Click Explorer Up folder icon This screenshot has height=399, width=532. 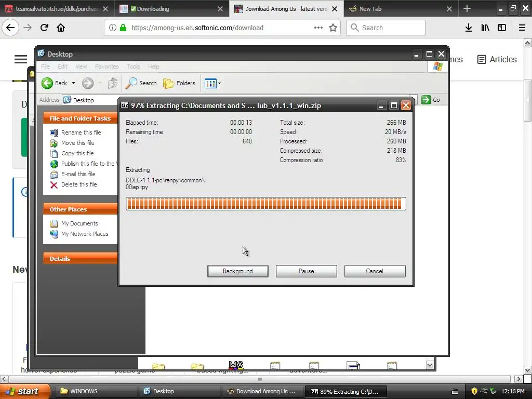tap(113, 83)
